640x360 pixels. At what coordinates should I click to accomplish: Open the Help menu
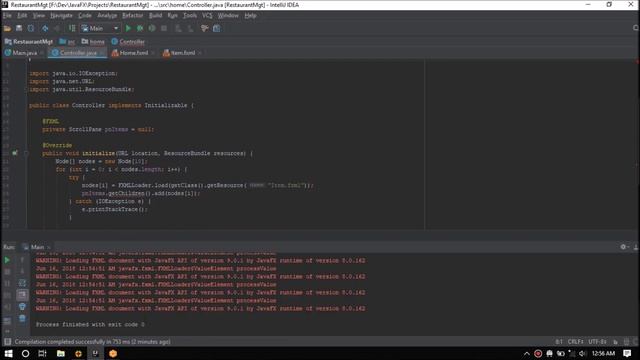tap(250, 16)
